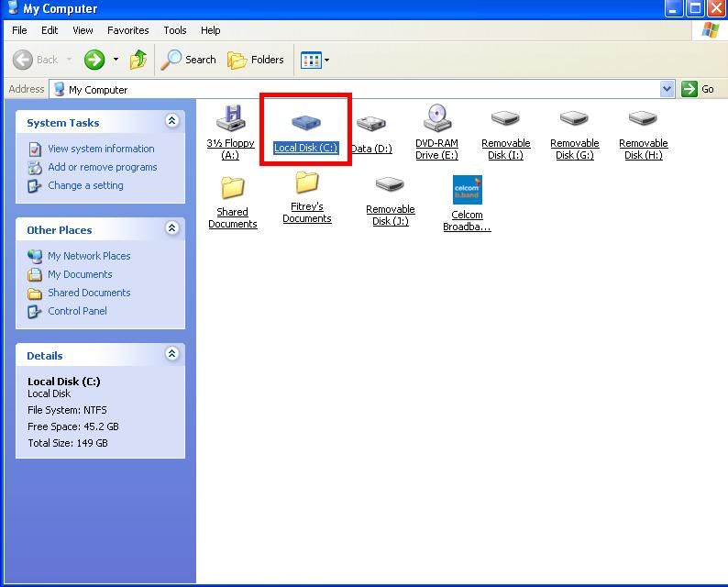Expand the Address bar dropdown arrow
The height and width of the screenshot is (587, 728).
pyautogui.click(x=667, y=89)
